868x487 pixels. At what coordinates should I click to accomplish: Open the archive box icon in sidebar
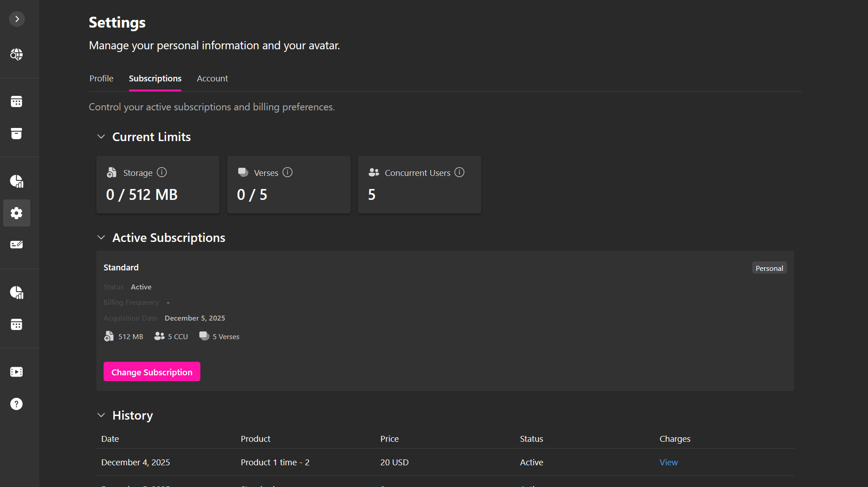tap(16, 134)
